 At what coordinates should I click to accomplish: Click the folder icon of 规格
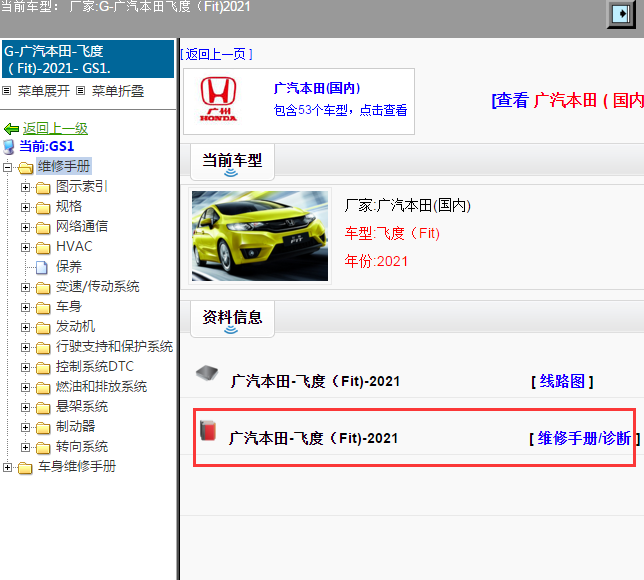(x=43, y=208)
